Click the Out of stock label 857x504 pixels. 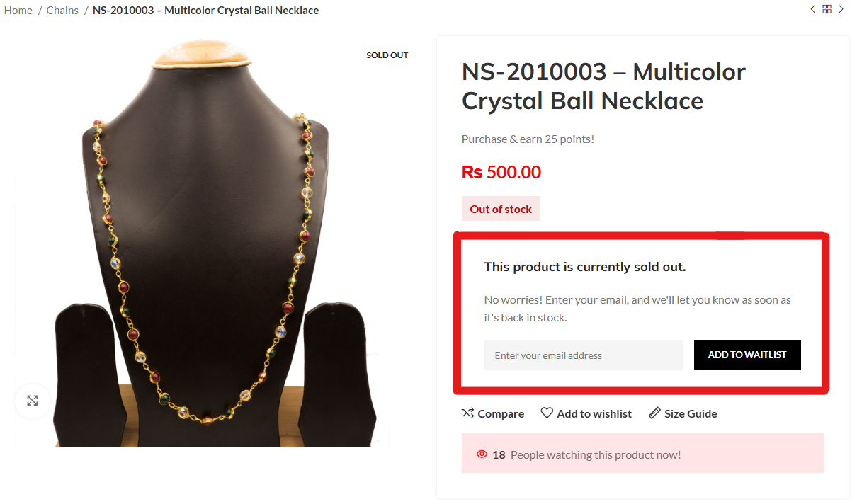point(501,209)
